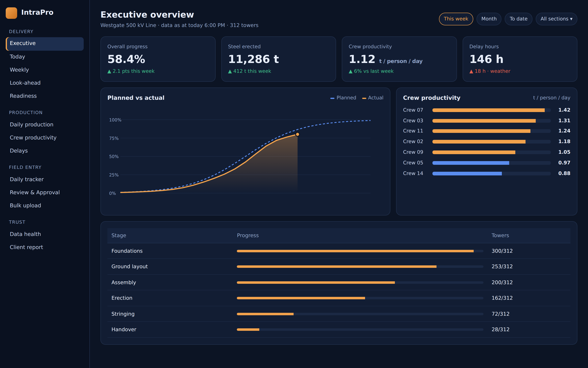
Task: Click the red 18 h weather indicator
Action: coord(490,71)
